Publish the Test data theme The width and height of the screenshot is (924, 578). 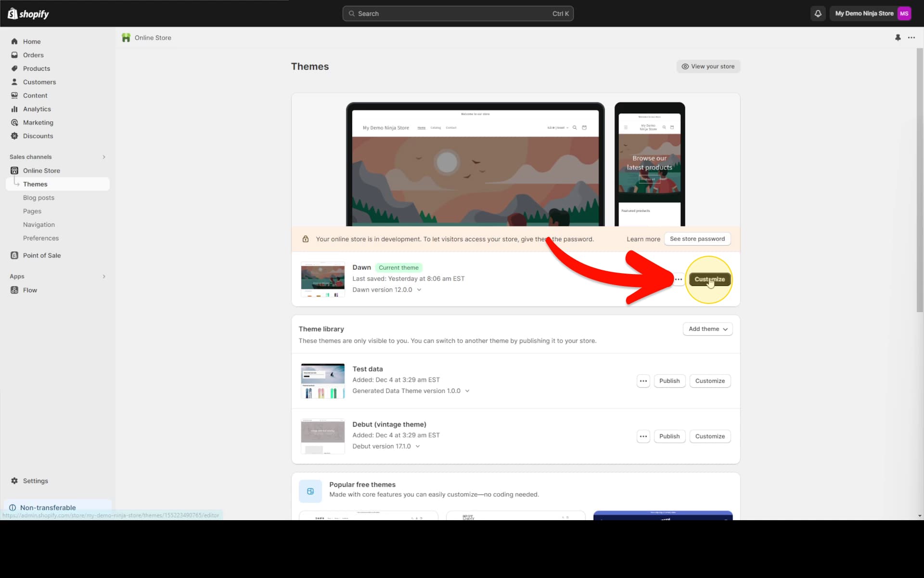pos(669,381)
